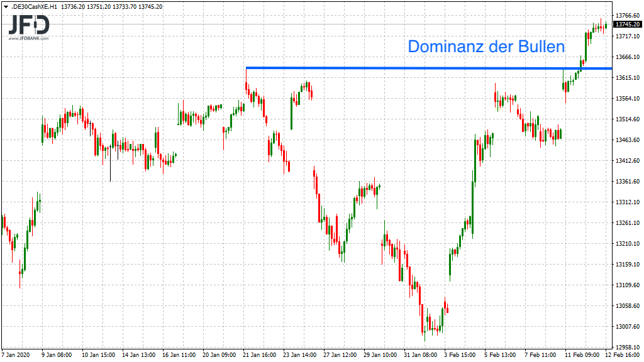
Task: Click the 3 Feb 15:00 time label
Action: tap(460, 355)
